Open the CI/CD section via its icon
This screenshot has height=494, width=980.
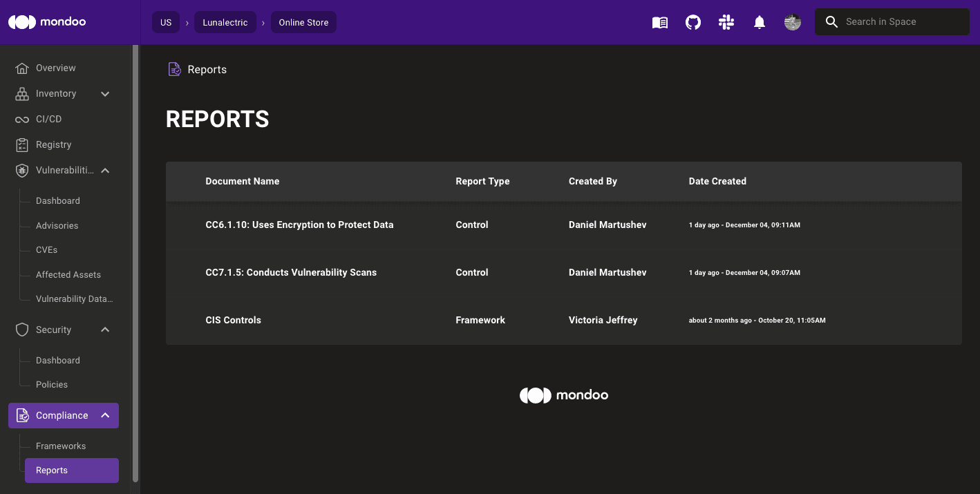pyautogui.click(x=21, y=119)
